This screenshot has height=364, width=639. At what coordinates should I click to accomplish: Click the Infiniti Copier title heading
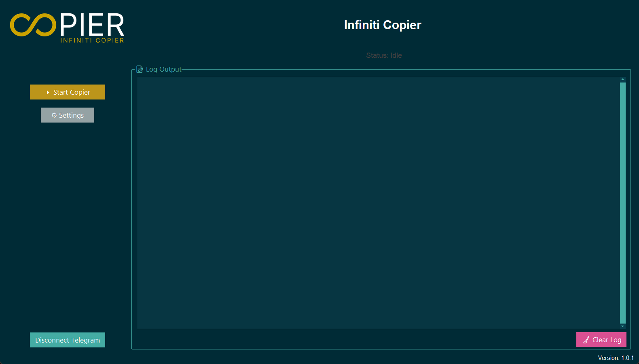[x=383, y=25]
